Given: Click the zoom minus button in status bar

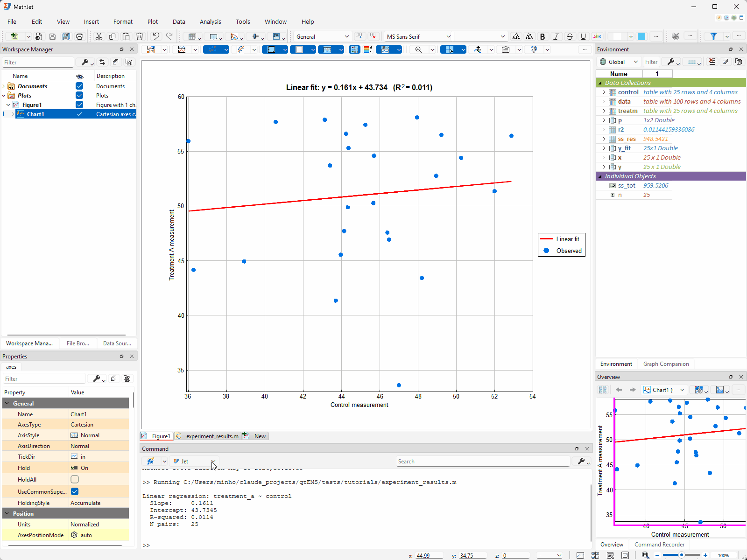Looking at the screenshot, I should coord(657,555).
